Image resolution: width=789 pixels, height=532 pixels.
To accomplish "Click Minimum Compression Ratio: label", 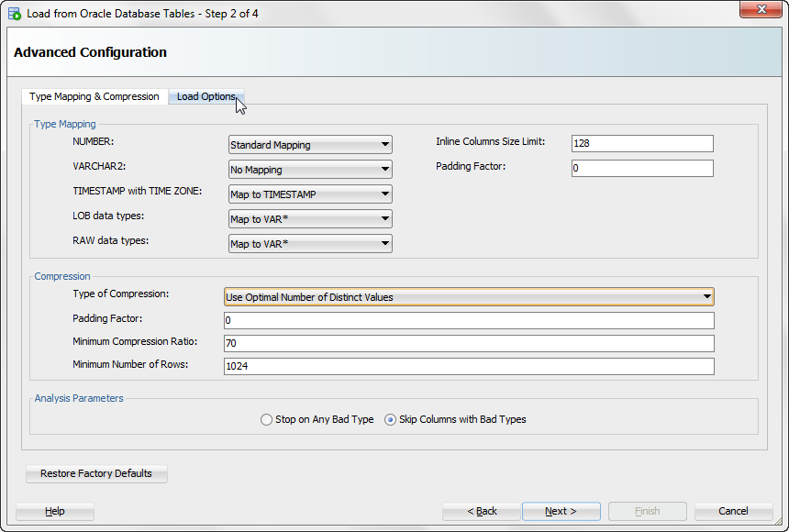I will [x=135, y=341].
